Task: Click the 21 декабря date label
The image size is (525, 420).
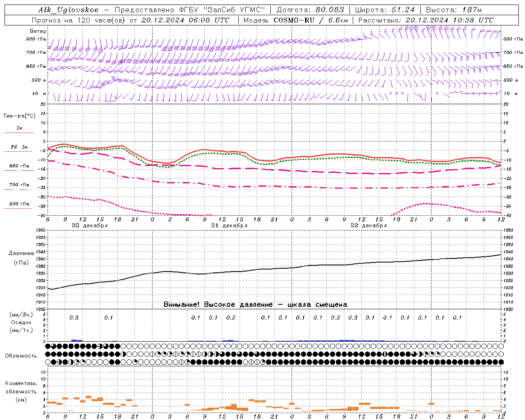Action: pos(229,226)
